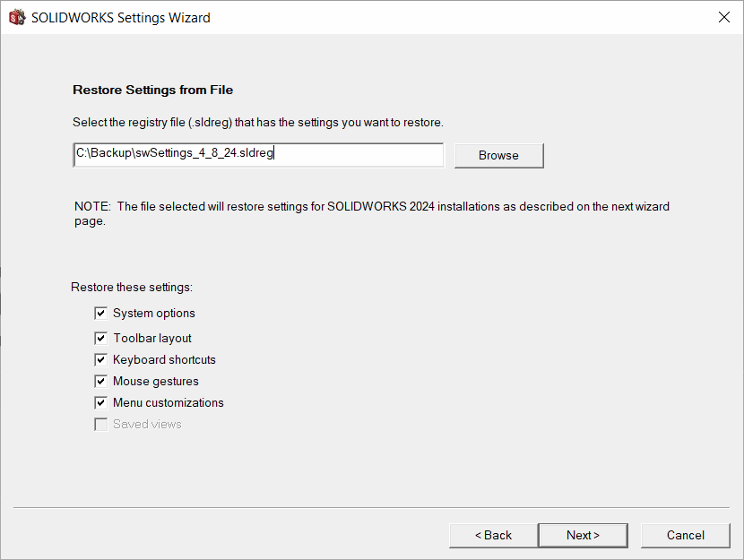The height and width of the screenshot is (560, 744).
Task: Disable the Toolbar layout setting
Action: (x=100, y=338)
